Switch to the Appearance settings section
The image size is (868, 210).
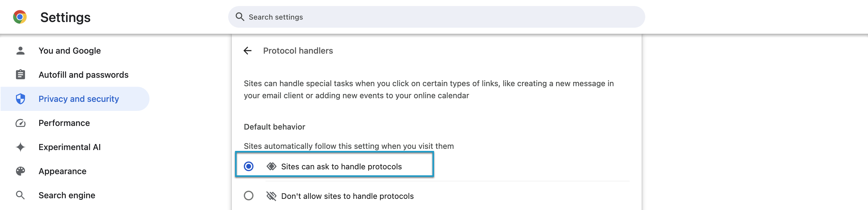point(62,171)
